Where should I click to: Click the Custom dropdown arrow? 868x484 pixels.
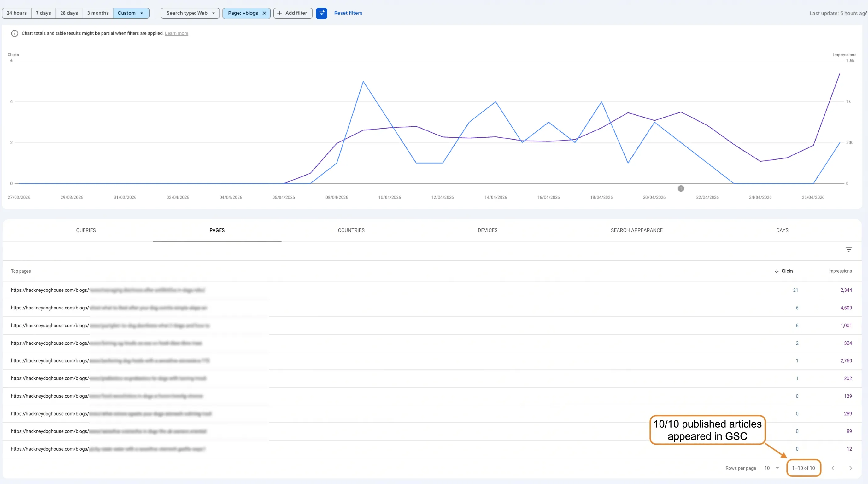(x=142, y=13)
